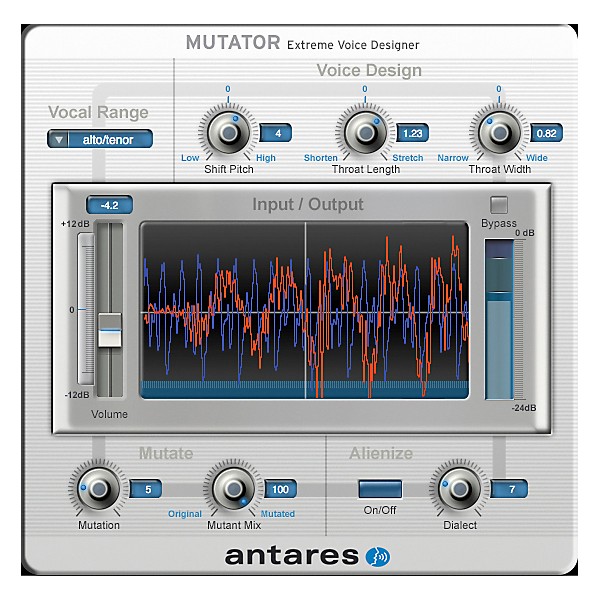Toggle the Alienize On/Off button

(x=380, y=489)
